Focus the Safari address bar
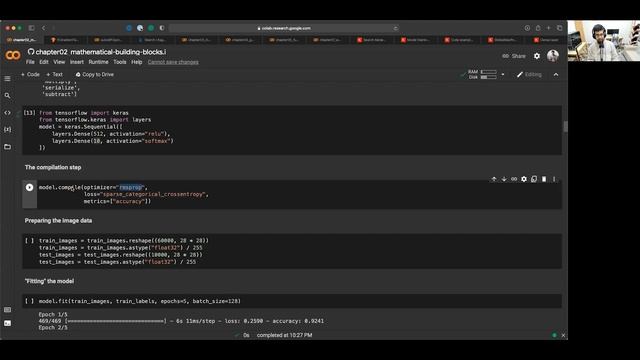This screenshot has width=640, height=360. point(284,28)
